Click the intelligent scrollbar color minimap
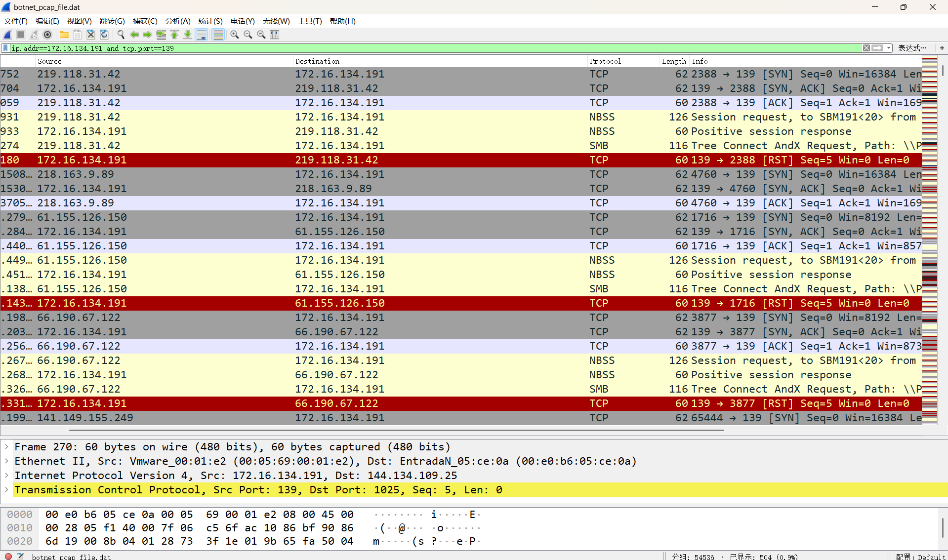Viewport: 948px width, 560px height. click(x=929, y=240)
